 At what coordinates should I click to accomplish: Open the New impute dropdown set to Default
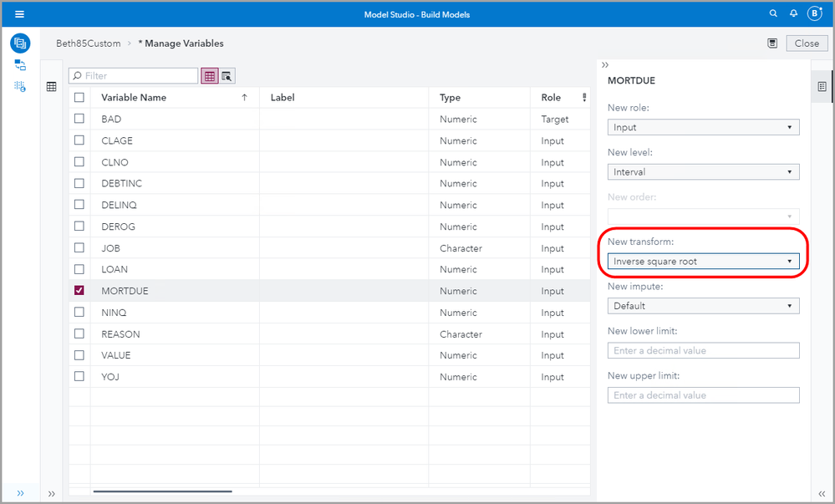704,306
